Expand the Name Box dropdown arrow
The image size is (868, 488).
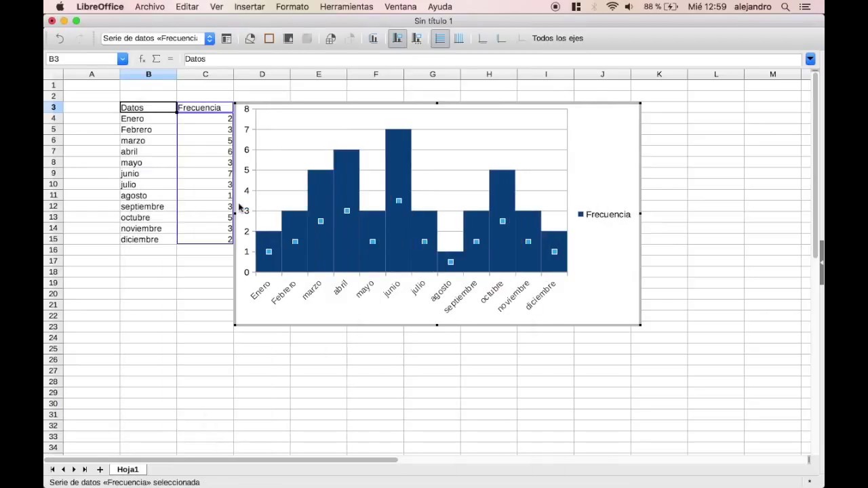pyautogui.click(x=123, y=59)
